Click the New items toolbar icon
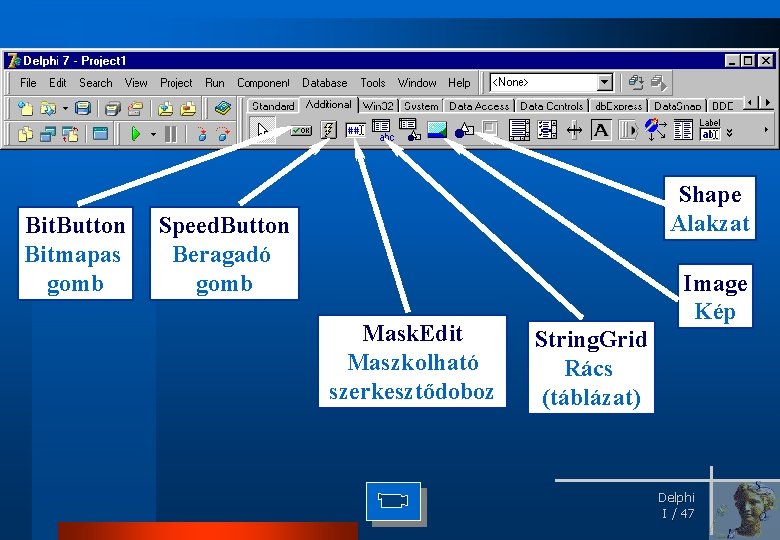This screenshot has width=780, height=540. [x=25, y=108]
